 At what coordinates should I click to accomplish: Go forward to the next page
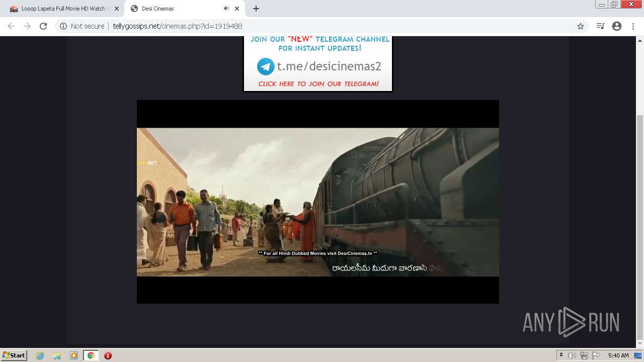point(27,26)
